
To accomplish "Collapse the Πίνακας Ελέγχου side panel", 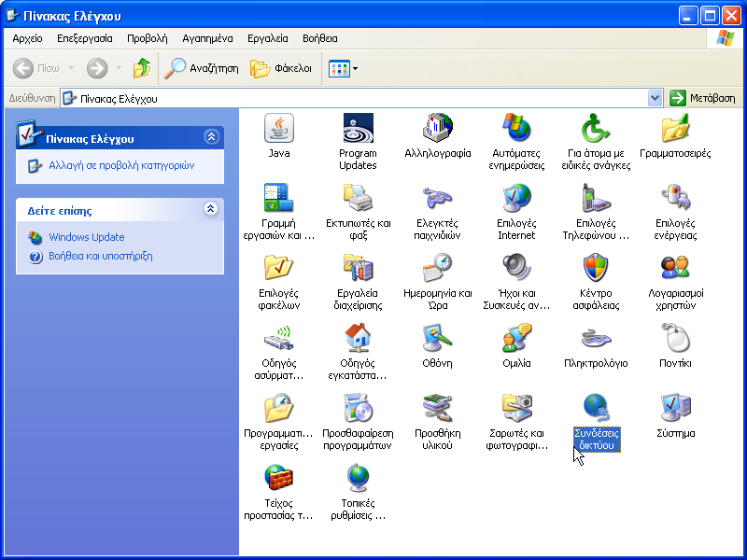I will [x=212, y=137].
